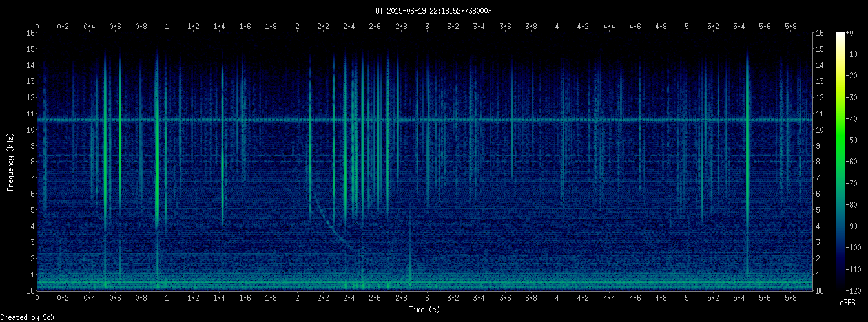The image size is (868, 322).
Task: Click the "DC" label on the left frequency axis
Action: (x=30, y=290)
